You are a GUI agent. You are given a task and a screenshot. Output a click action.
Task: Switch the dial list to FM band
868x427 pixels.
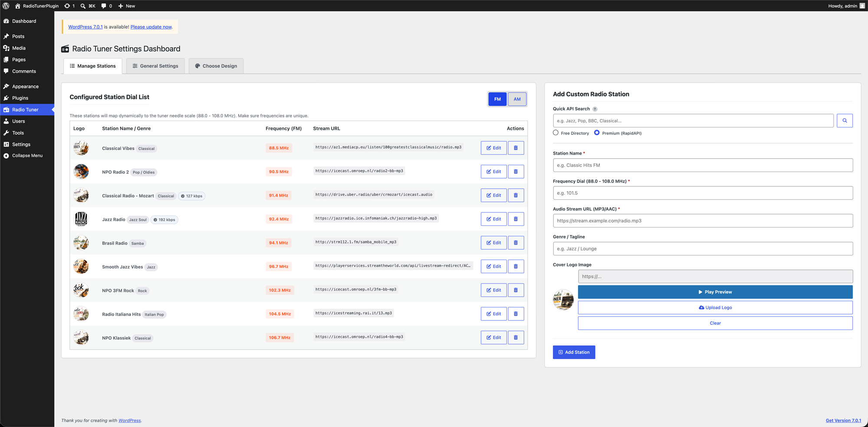tap(497, 99)
